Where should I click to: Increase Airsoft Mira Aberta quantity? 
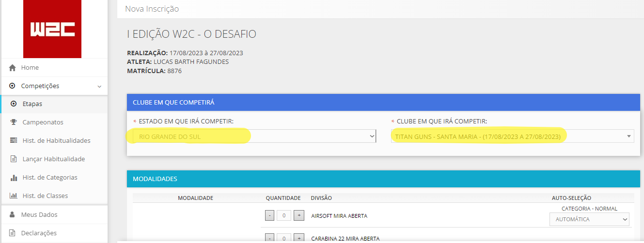click(x=299, y=215)
